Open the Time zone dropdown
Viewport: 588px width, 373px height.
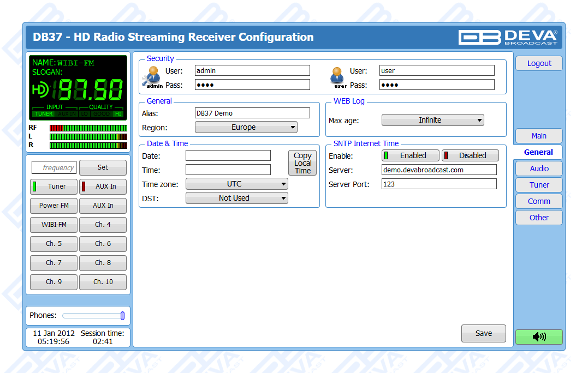(x=236, y=184)
